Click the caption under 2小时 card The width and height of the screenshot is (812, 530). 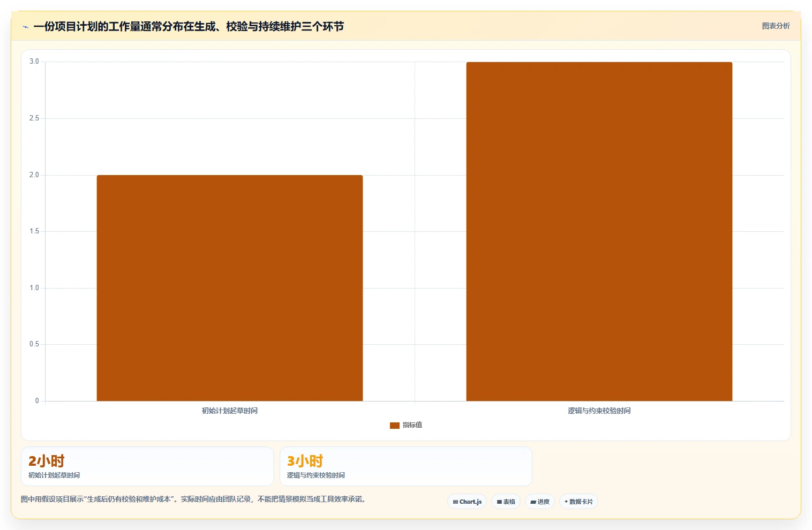click(x=54, y=475)
